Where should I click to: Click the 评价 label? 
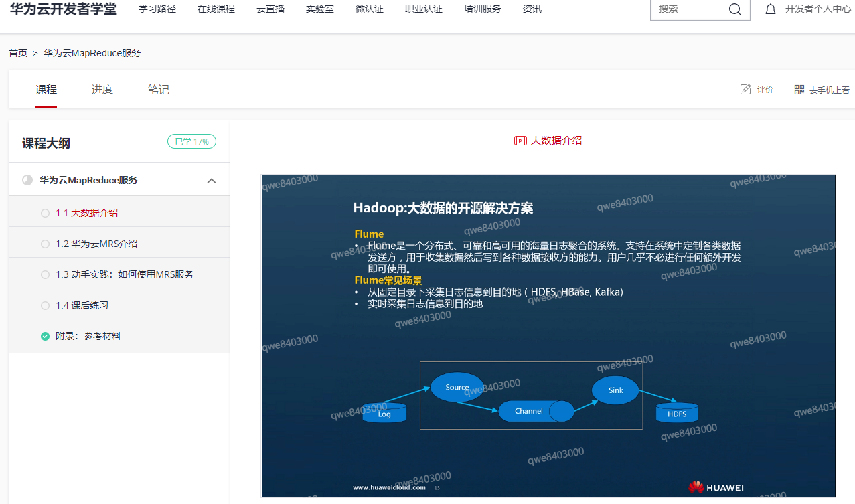pos(765,90)
